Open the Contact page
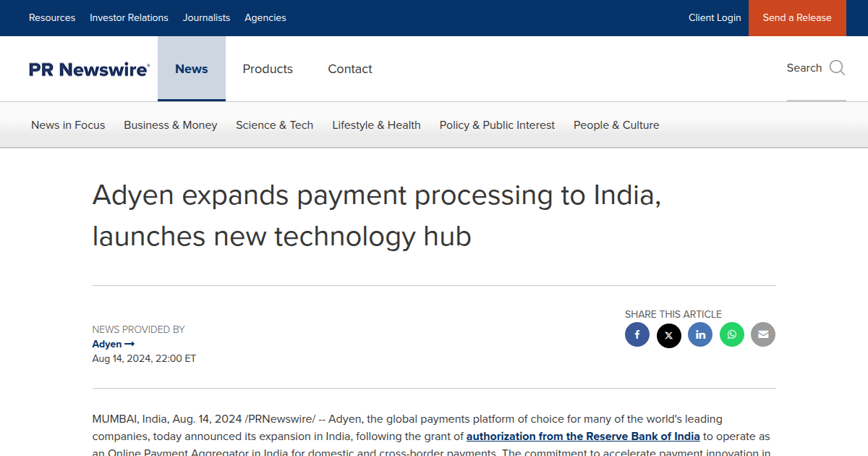The image size is (868, 456). click(350, 69)
